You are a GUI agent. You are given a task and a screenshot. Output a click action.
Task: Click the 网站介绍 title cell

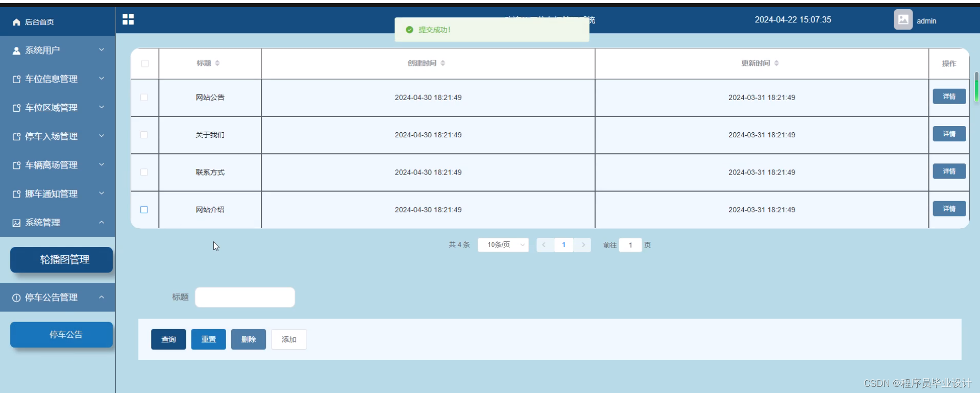pos(210,210)
